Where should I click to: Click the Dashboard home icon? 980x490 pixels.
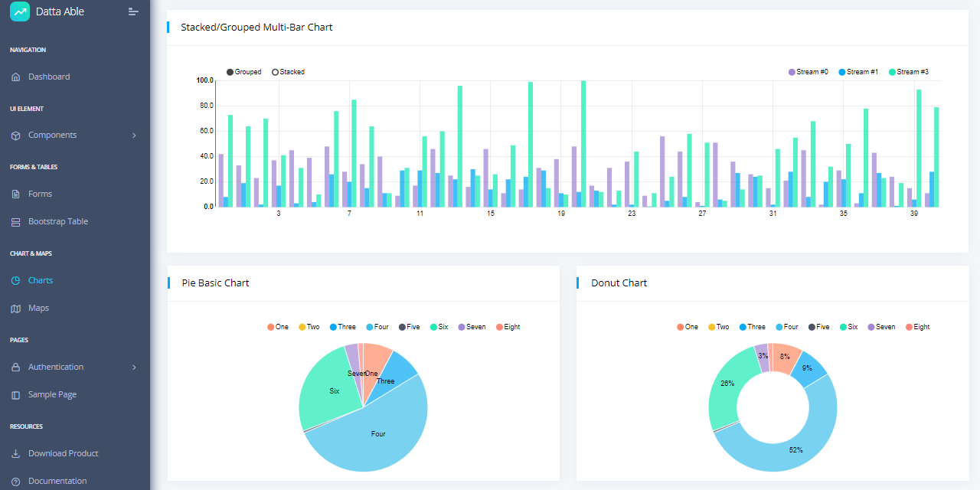(16, 77)
